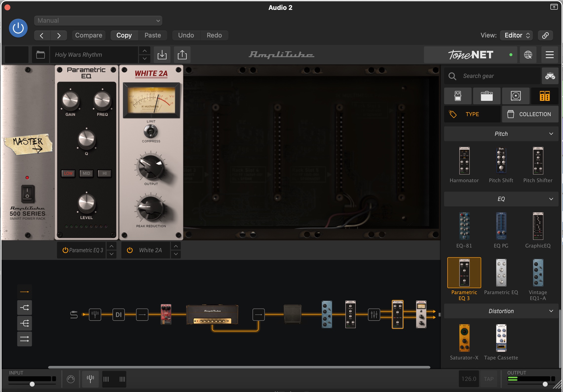
Task: Toggle the MID band button on Parametric EQ
Action: coord(86,173)
